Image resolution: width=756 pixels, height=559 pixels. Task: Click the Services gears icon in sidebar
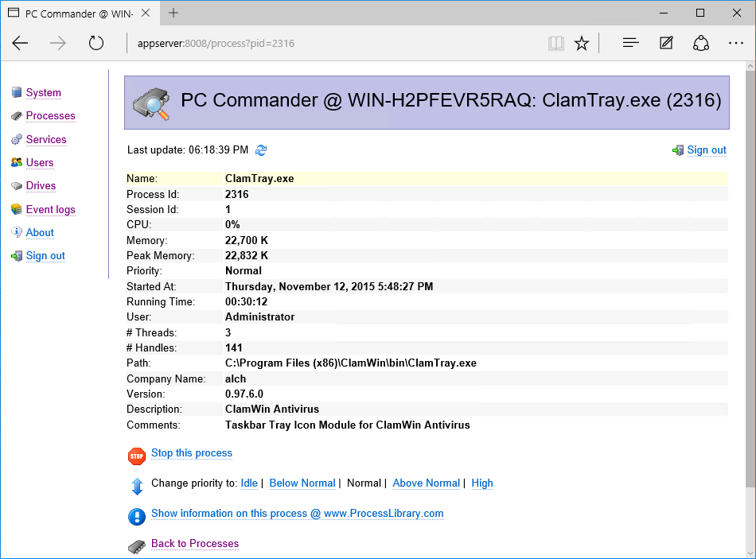(x=17, y=139)
